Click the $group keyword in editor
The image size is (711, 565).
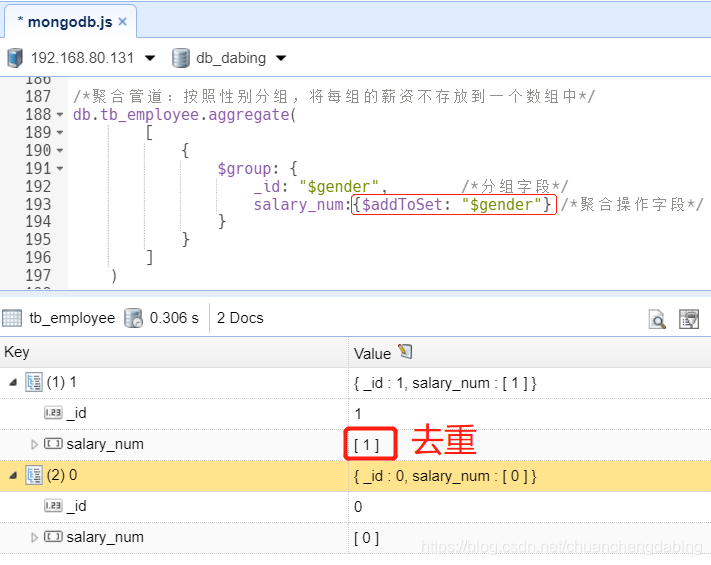tap(244, 169)
